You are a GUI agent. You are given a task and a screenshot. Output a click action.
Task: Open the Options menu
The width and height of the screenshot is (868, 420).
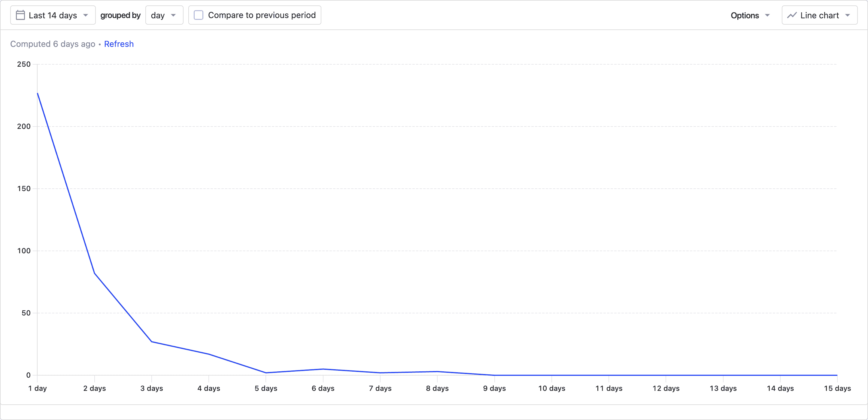click(x=750, y=15)
